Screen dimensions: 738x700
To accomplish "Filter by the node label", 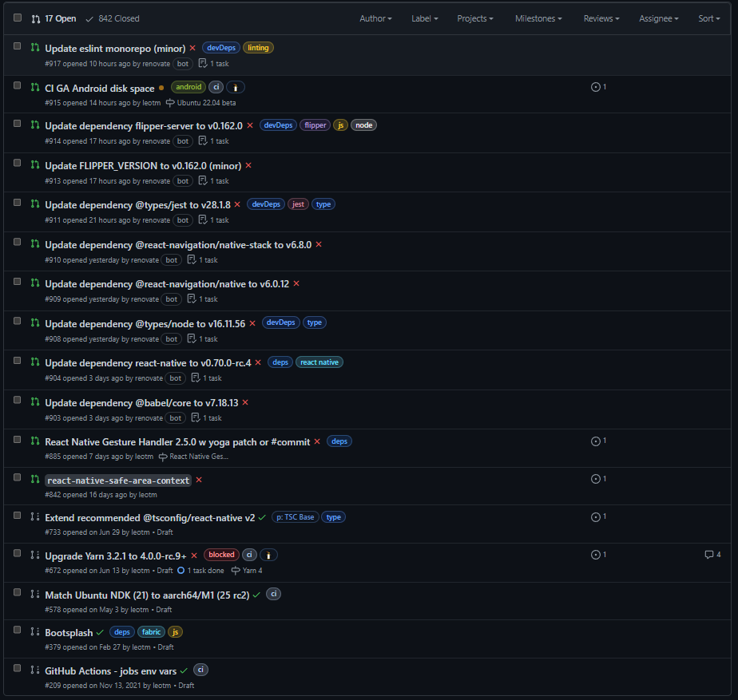I will click(363, 125).
